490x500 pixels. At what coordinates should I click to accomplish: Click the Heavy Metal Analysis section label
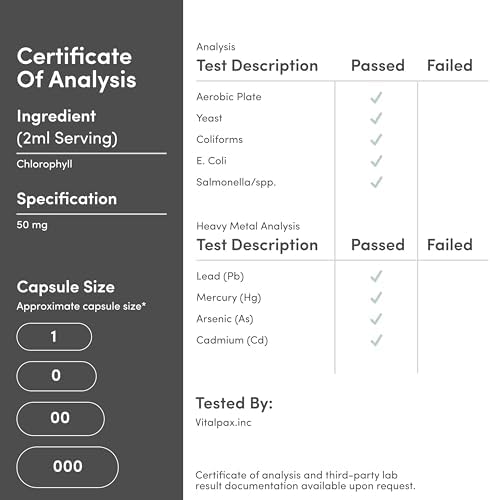(248, 226)
